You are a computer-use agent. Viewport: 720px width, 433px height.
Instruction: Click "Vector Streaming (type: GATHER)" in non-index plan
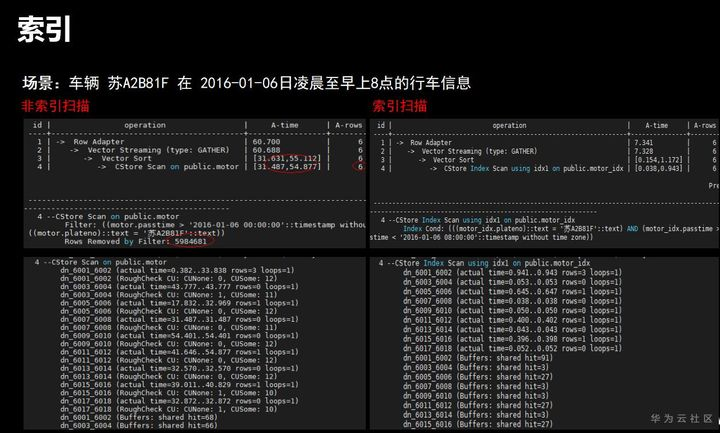[158, 150]
